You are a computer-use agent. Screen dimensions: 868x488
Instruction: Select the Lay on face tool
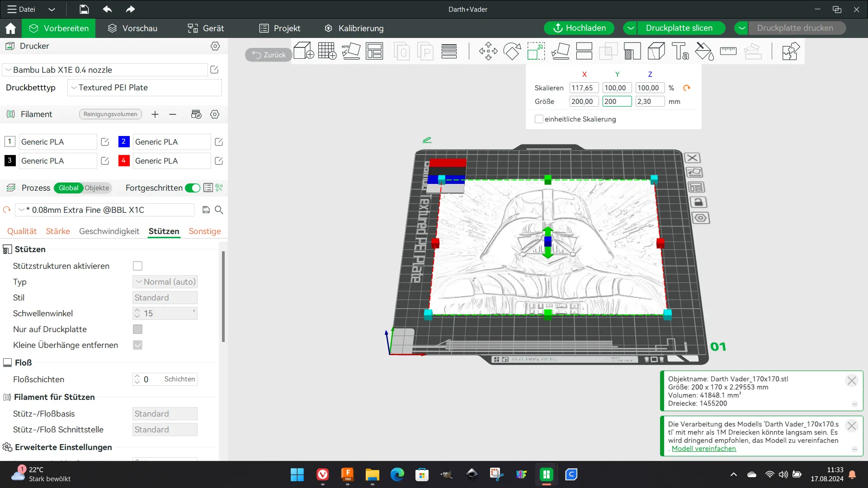coord(560,51)
